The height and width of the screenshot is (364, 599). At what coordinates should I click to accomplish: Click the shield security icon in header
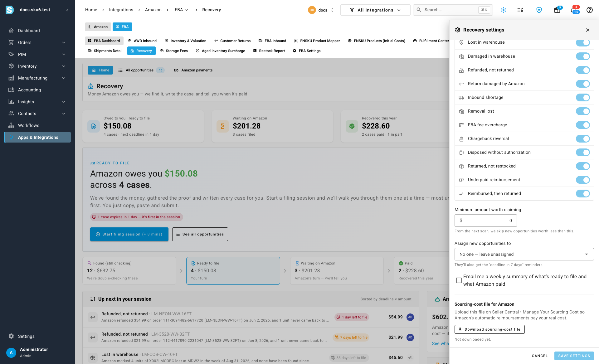[539, 10]
